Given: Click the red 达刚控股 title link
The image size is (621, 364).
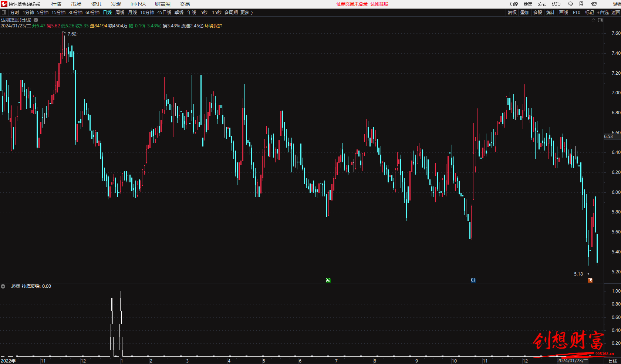Looking at the screenshot, I should coord(379,4).
